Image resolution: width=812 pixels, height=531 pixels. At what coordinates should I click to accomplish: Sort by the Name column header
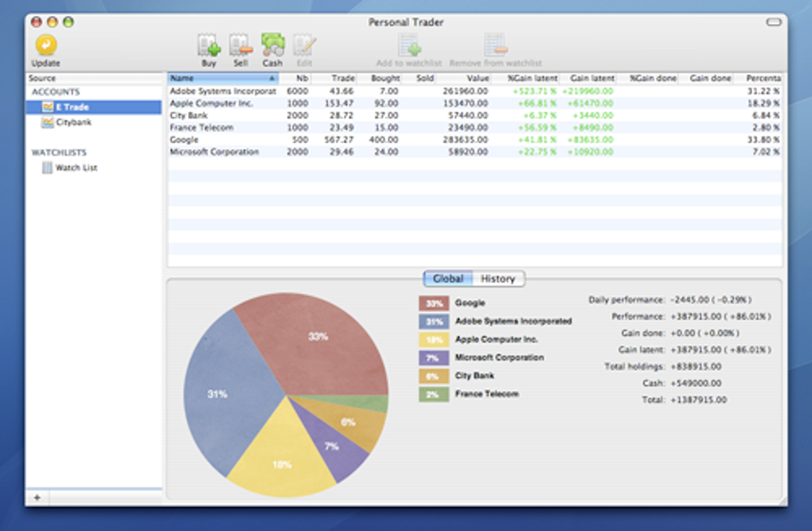click(x=223, y=78)
